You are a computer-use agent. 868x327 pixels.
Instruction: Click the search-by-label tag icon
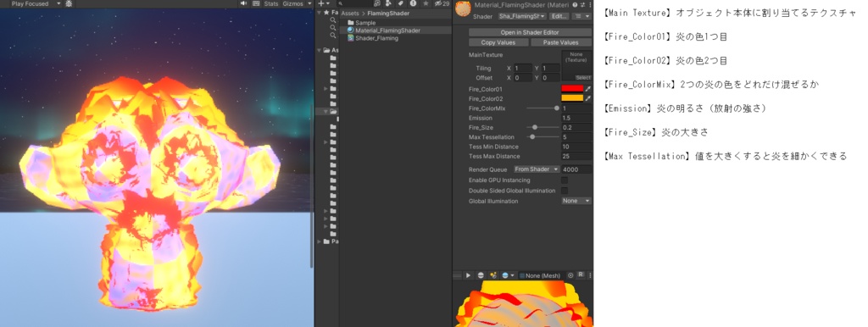[401, 3]
